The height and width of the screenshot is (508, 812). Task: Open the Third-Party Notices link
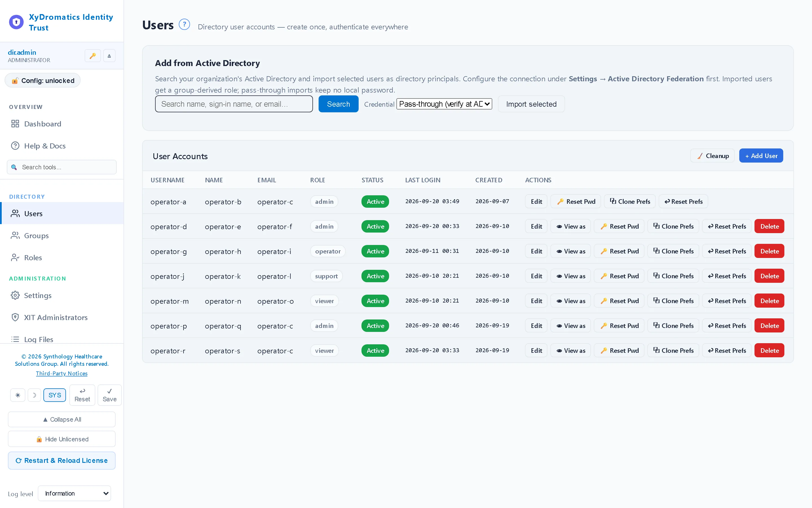point(62,373)
